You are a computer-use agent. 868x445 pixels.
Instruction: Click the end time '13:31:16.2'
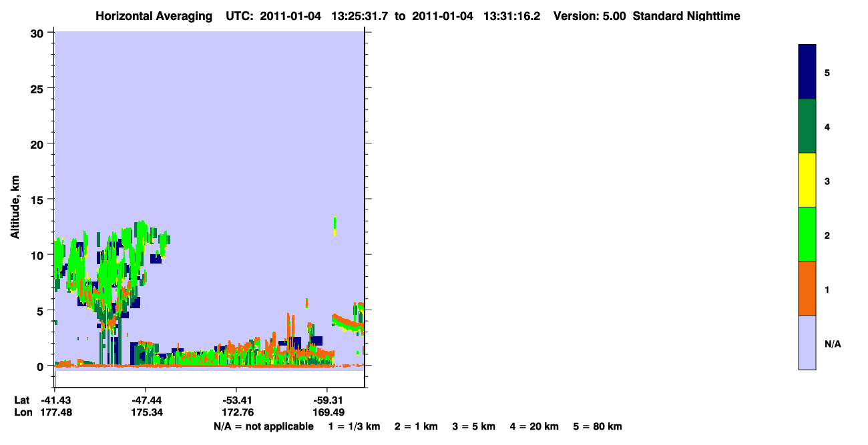pyautogui.click(x=512, y=16)
